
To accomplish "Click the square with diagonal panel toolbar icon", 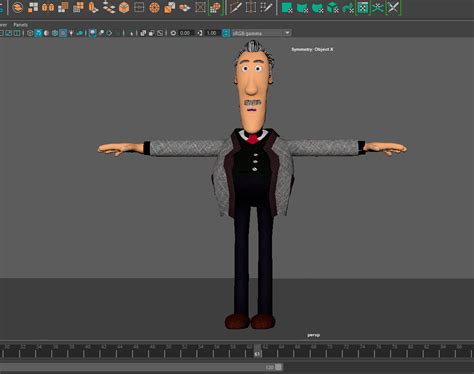I will [x=160, y=33].
